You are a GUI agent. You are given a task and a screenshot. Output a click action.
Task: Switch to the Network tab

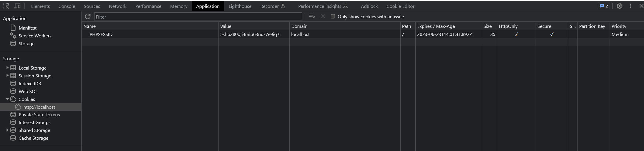pos(118,6)
